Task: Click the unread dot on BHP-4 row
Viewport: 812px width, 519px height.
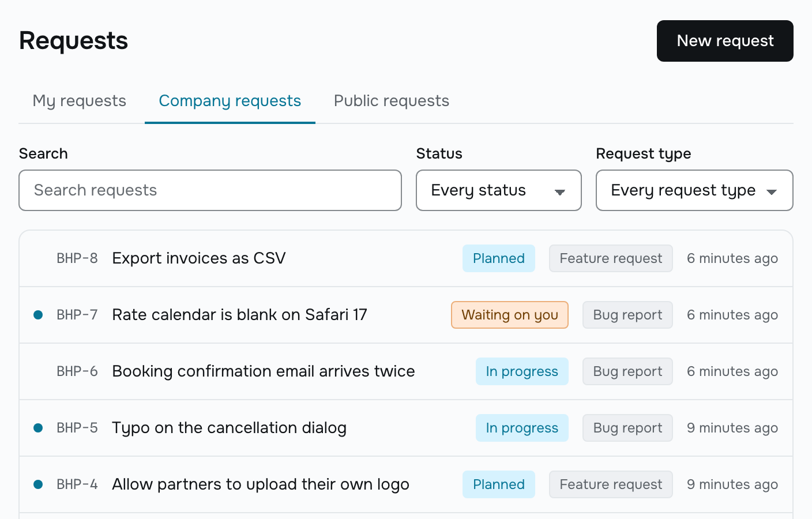Action: pos(38,484)
